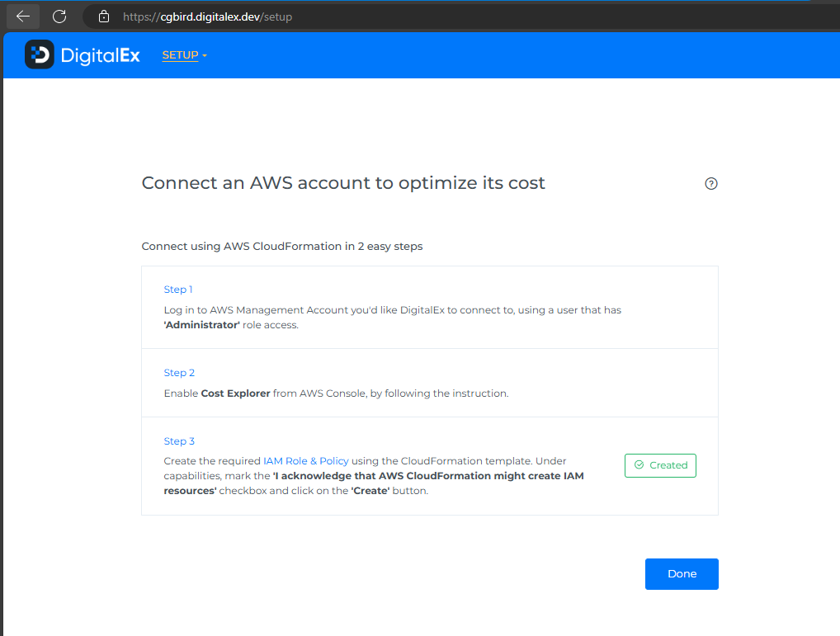Click the Step 1 heading link
The height and width of the screenshot is (636, 840).
(x=178, y=290)
